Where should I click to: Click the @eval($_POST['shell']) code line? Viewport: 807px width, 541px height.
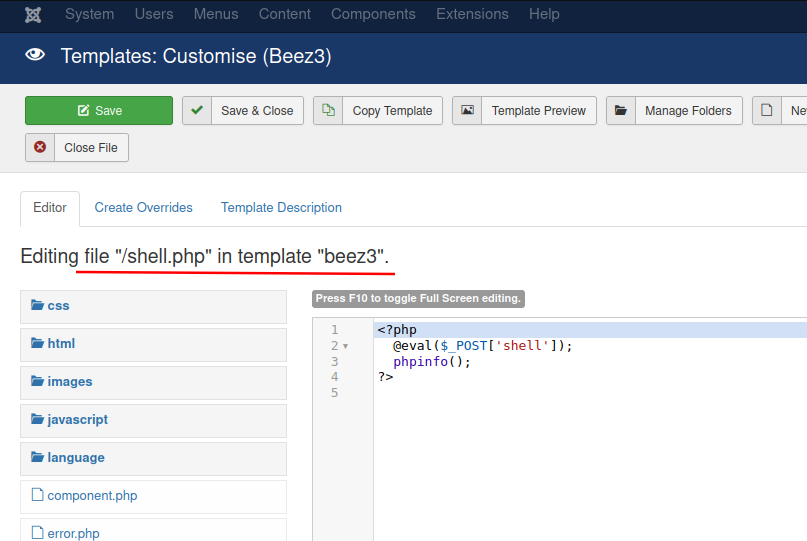pos(483,346)
